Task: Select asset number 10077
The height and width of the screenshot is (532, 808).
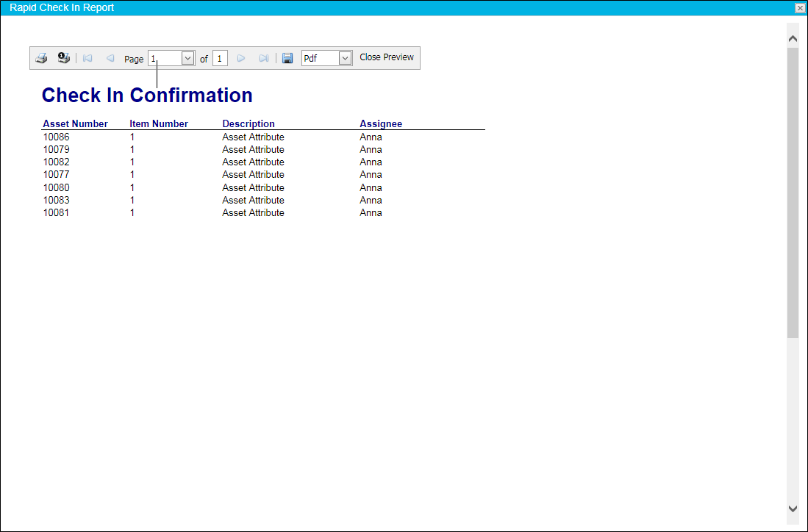Action: pyautogui.click(x=56, y=175)
